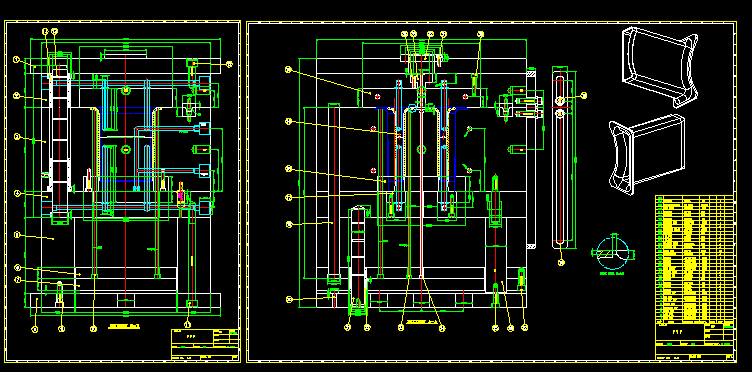This screenshot has width=752, height=372.
Task: Select the upper 3D isometric part view
Action: click(659, 67)
